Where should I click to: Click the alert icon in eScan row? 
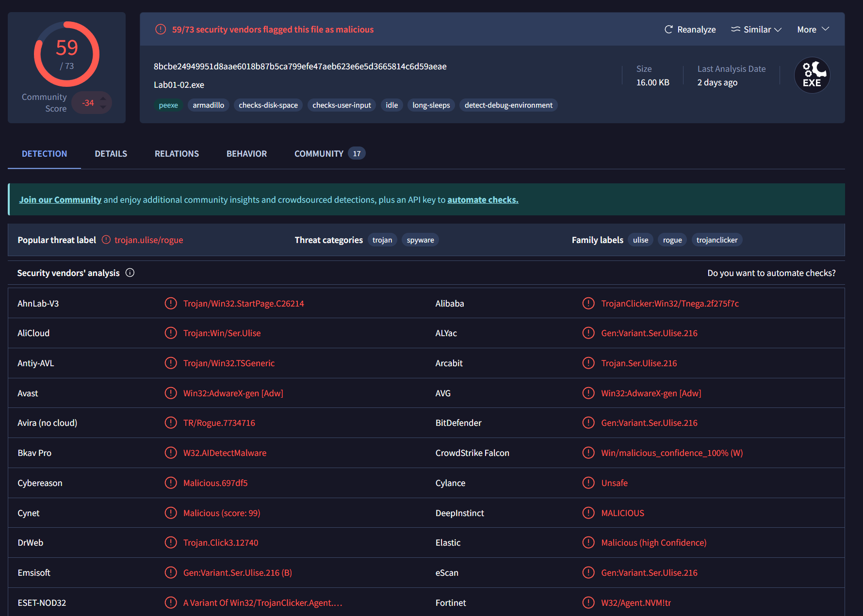tap(588, 572)
